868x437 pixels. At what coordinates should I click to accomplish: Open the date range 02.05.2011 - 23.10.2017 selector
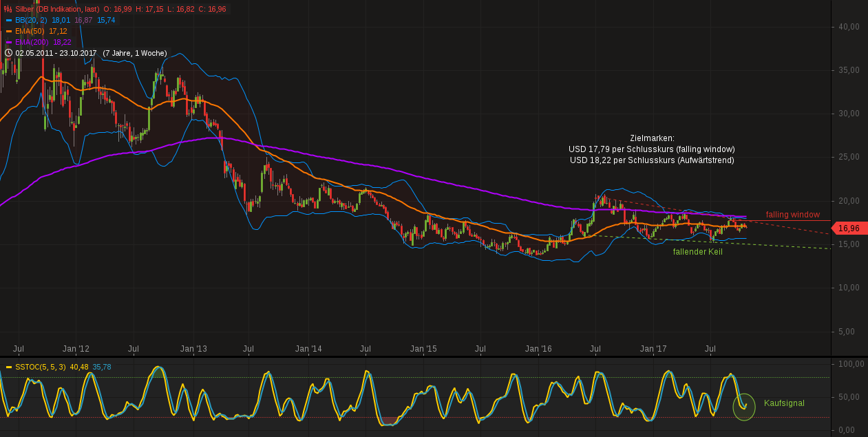pyautogui.click(x=57, y=52)
